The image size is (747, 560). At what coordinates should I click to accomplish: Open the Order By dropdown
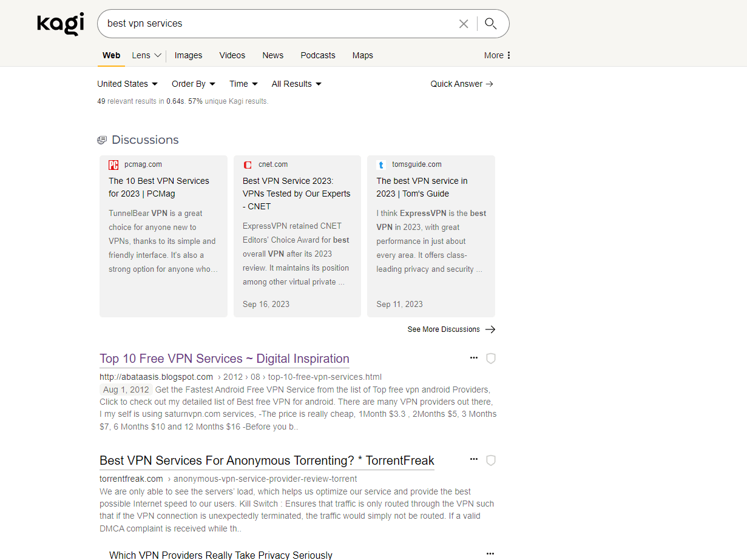194,84
